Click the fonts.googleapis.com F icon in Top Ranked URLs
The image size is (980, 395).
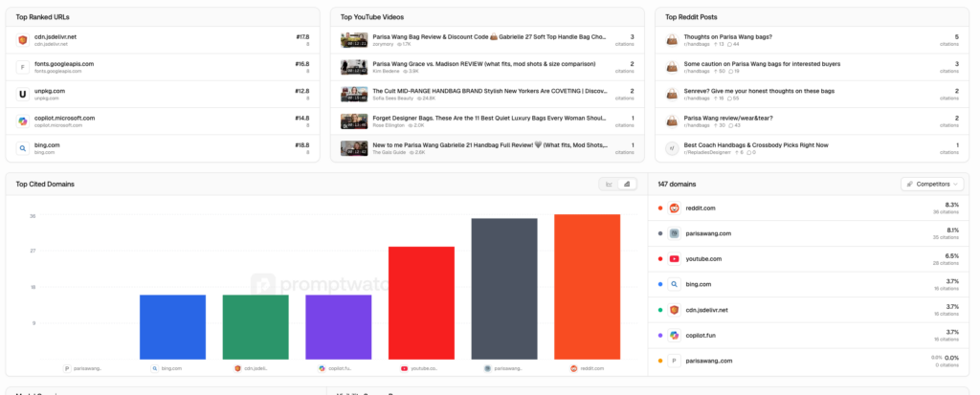(x=23, y=67)
